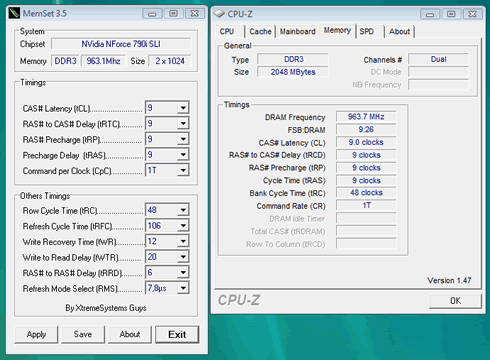
Task: Open RAS# to CAS# Delay (tRTC) dropdown
Action: pos(183,123)
